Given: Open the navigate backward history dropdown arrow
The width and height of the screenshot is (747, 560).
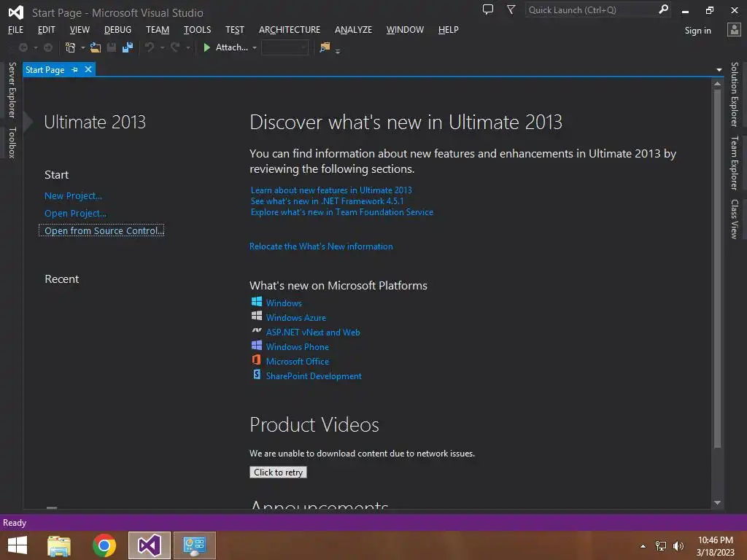Looking at the screenshot, I should 35,48.
